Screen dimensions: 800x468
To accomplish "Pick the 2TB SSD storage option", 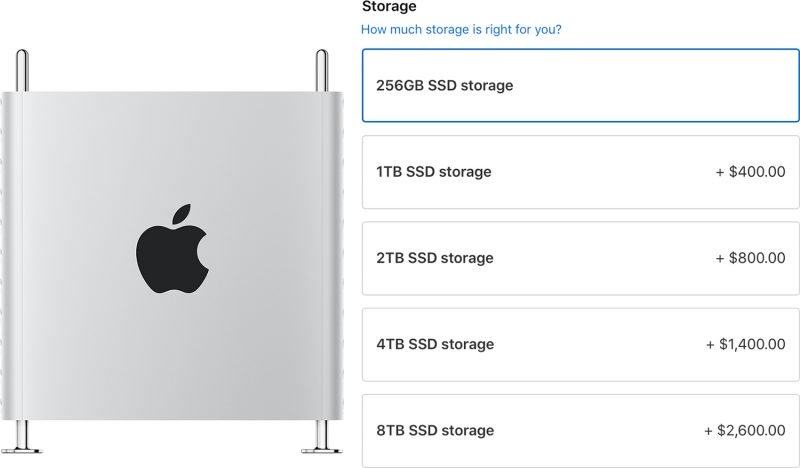I will click(x=581, y=258).
